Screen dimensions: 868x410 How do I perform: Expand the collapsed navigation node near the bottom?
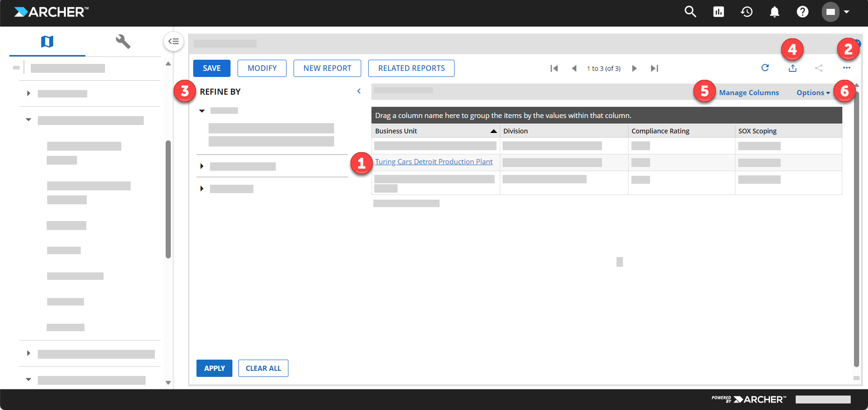[28, 353]
